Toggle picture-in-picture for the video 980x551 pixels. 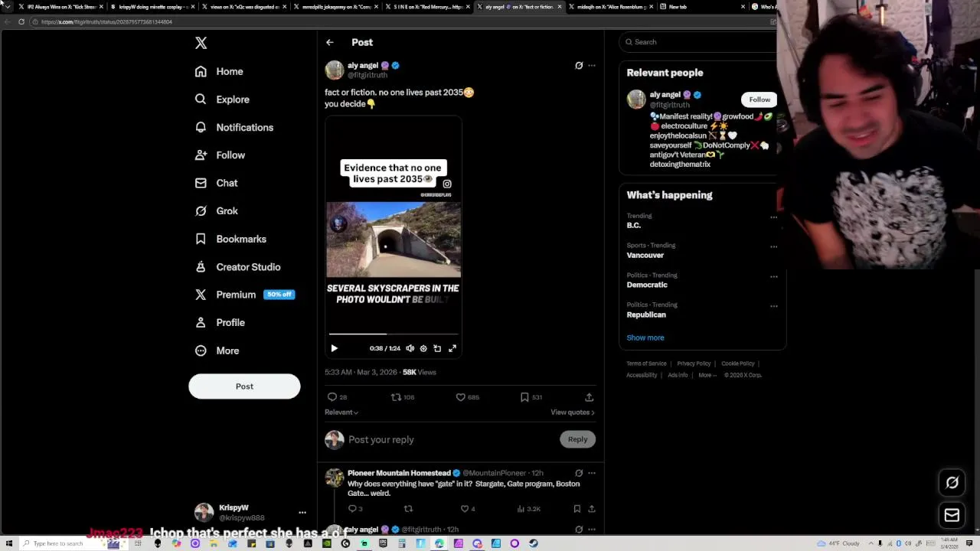click(437, 348)
